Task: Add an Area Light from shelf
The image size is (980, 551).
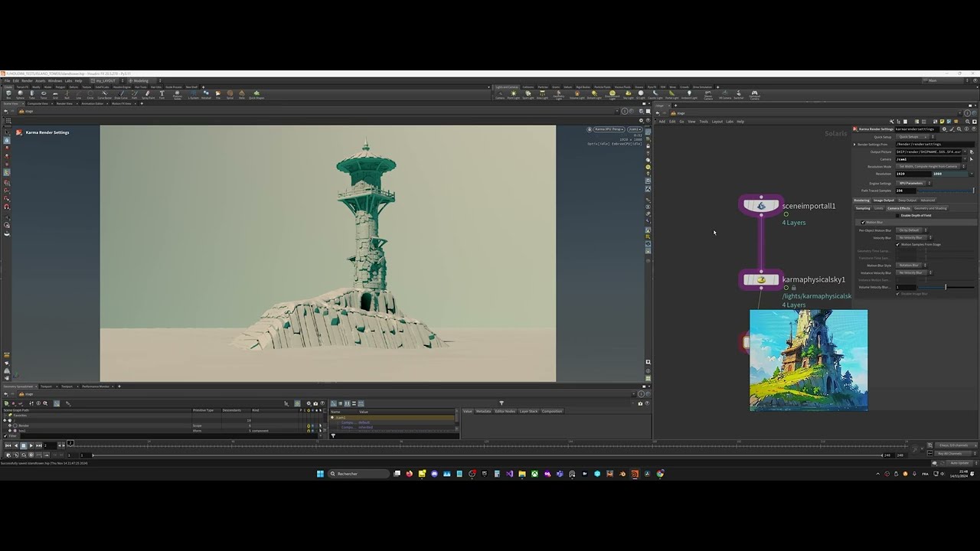Action: coord(542,93)
